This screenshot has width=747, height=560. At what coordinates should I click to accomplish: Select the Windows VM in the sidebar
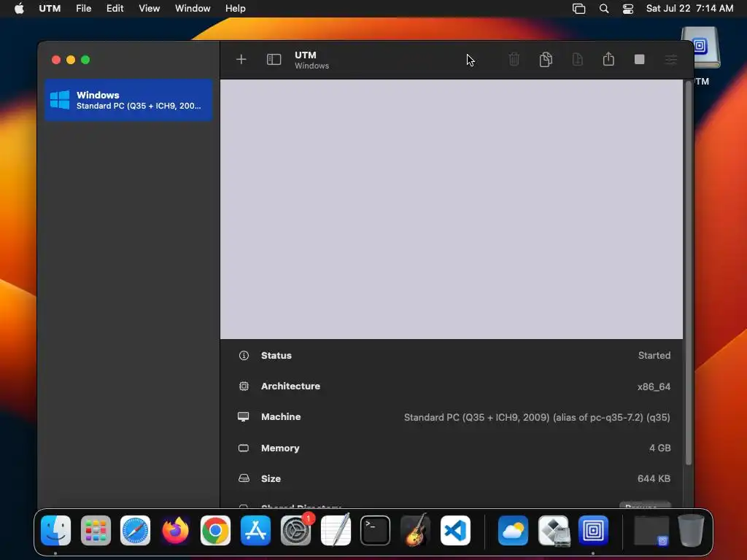(128, 100)
